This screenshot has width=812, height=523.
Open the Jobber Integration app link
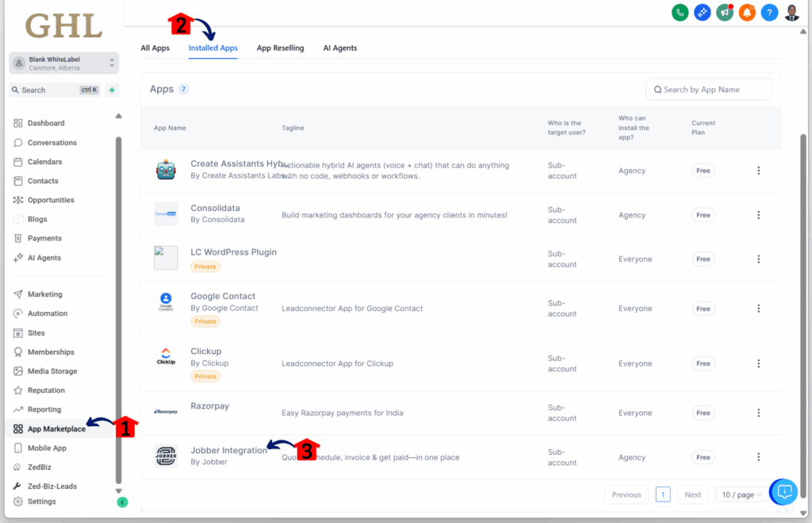pos(229,450)
